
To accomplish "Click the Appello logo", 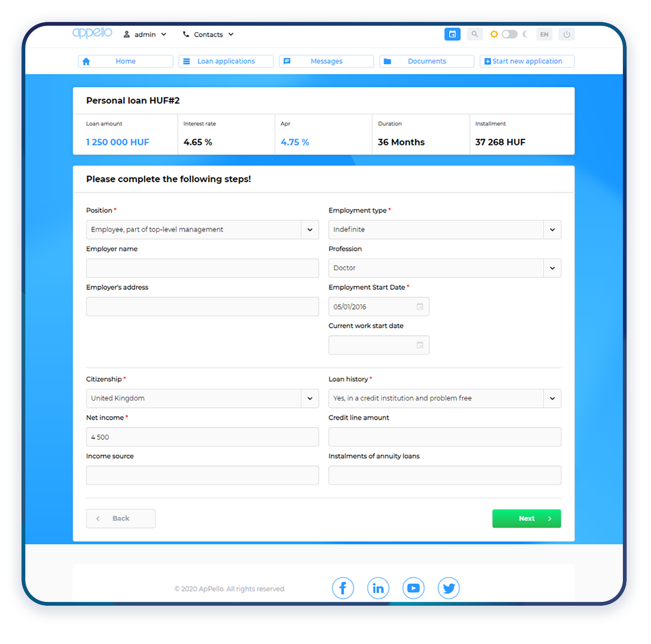I will point(93,33).
